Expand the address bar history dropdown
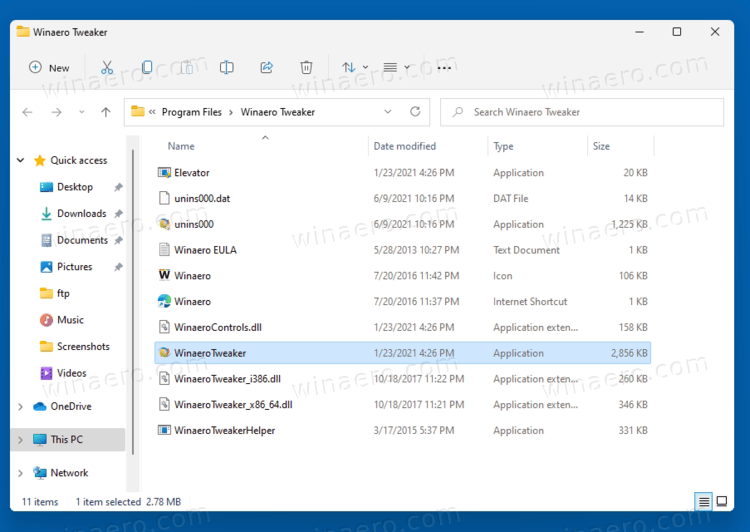This screenshot has width=750, height=532. point(387,111)
